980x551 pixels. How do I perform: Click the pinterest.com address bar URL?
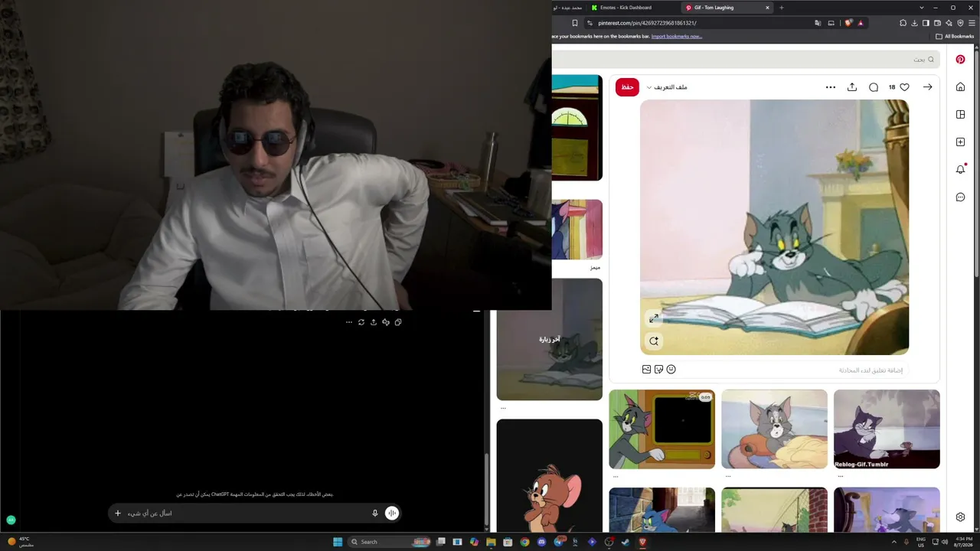(647, 23)
